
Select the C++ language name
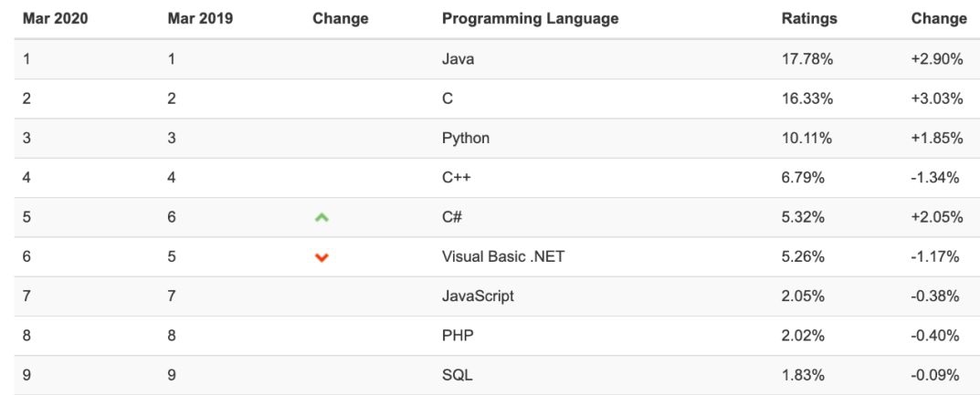[456, 178]
